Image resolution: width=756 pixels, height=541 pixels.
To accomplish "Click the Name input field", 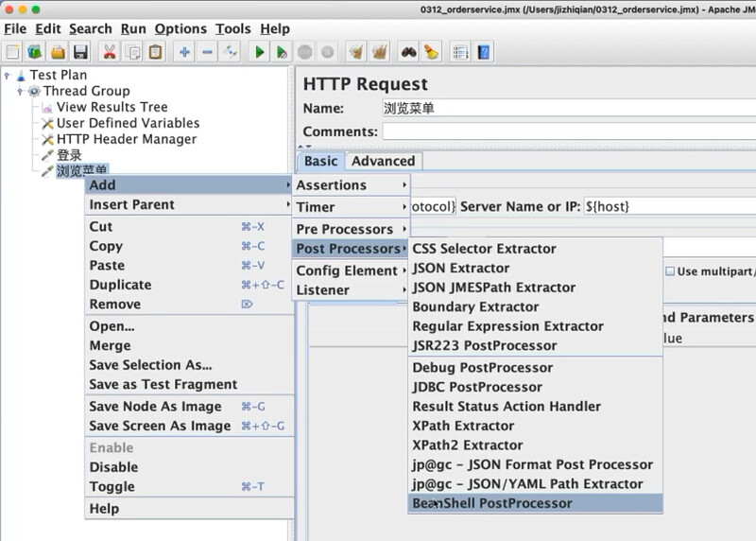I will [569, 108].
